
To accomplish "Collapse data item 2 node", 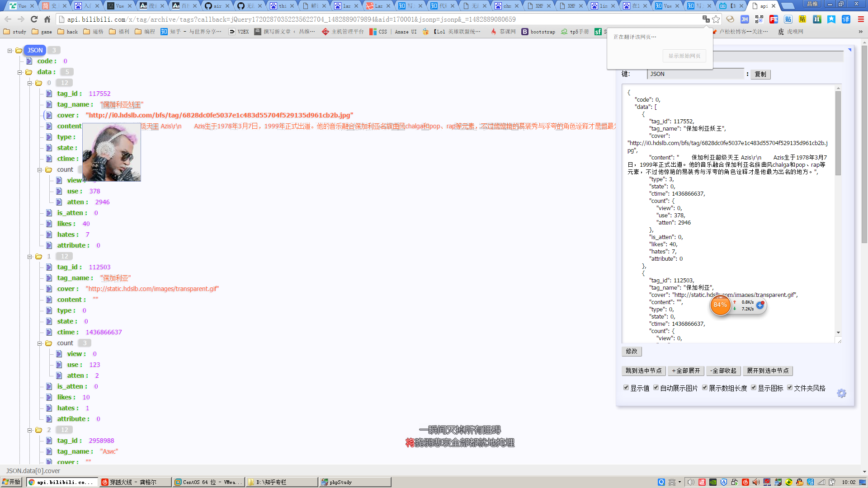I will click(x=29, y=430).
